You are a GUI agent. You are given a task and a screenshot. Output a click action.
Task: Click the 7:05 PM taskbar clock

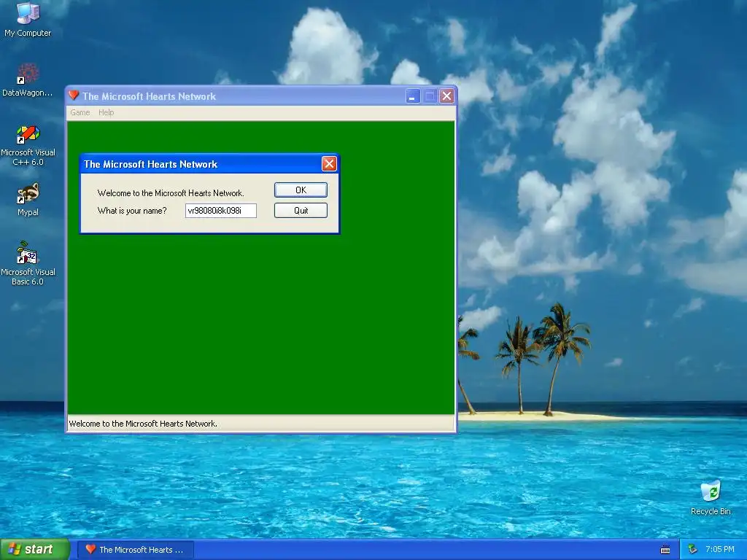[720, 549]
